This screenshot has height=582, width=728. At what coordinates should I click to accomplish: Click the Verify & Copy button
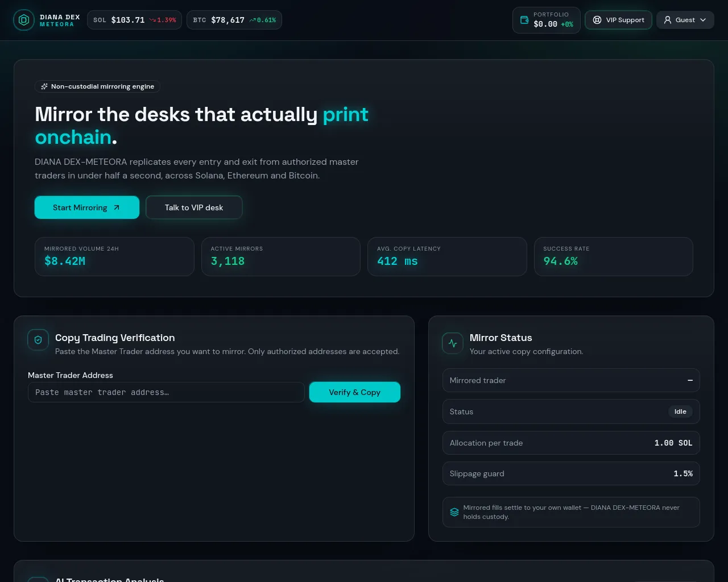click(355, 392)
